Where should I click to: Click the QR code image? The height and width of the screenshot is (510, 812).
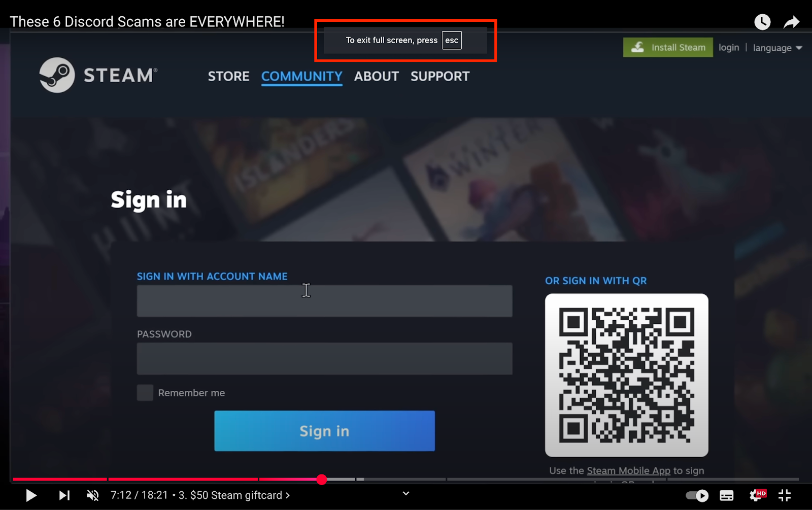(626, 375)
